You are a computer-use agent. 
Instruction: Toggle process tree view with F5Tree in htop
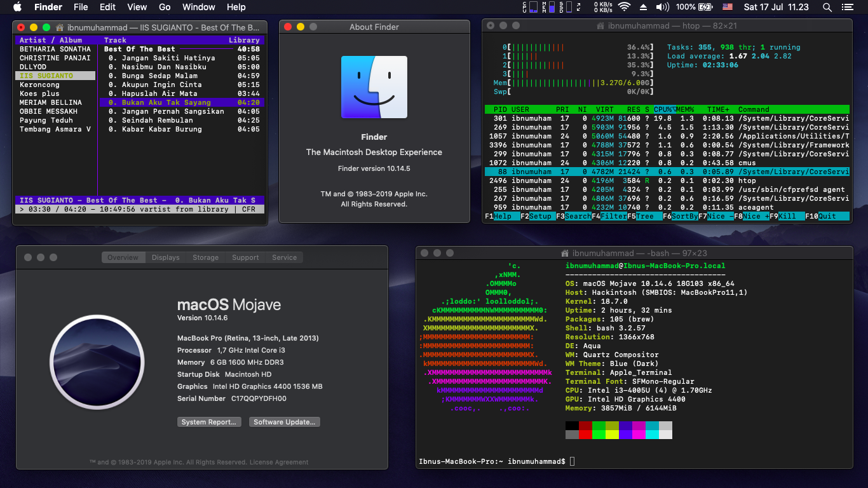[646, 216]
